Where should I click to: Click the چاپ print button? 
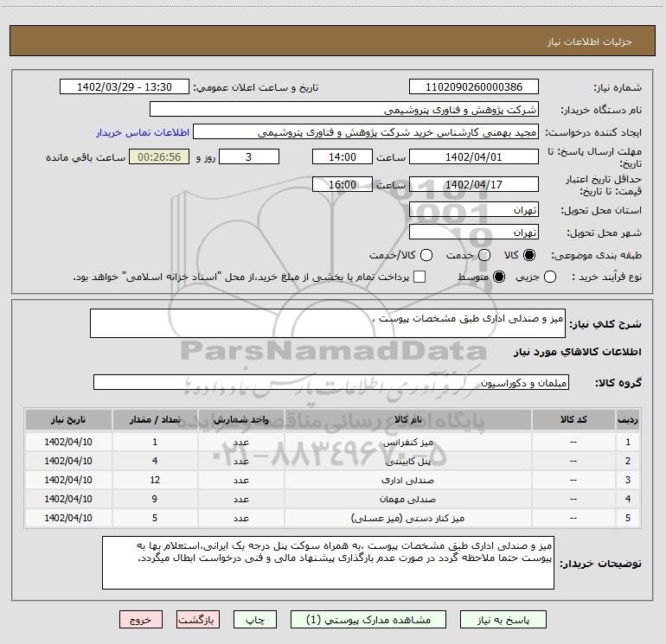(255, 620)
